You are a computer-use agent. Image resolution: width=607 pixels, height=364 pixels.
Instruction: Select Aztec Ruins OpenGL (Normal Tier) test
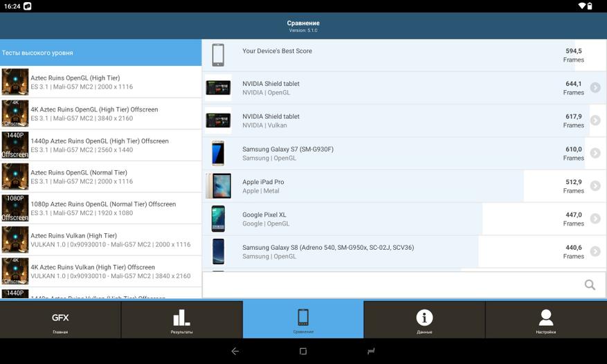coord(100,176)
